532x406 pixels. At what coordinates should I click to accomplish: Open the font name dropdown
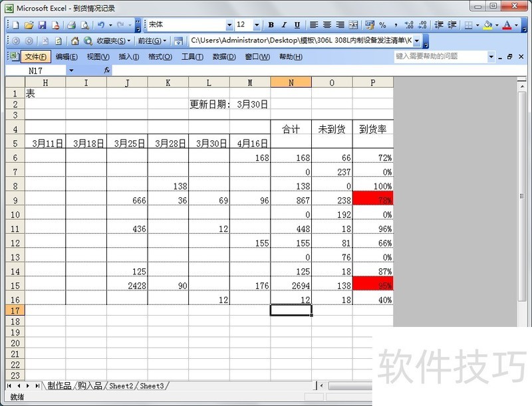click(x=230, y=25)
